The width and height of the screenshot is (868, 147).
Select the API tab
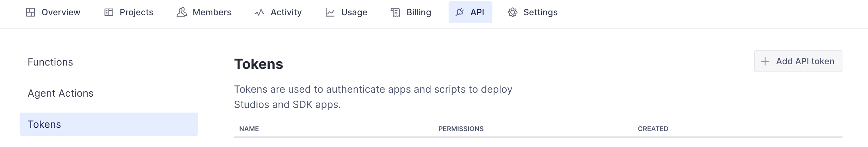(x=470, y=13)
